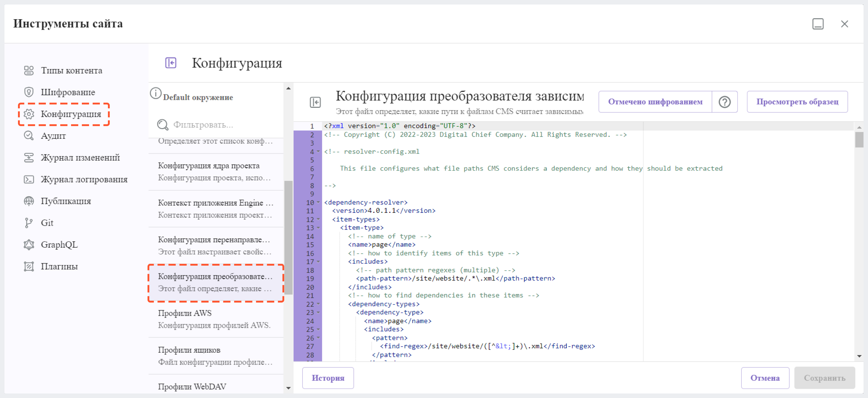This screenshot has height=398, width=868.
Task: Click the Шифрование shield icon
Action: pyautogui.click(x=29, y=92)
